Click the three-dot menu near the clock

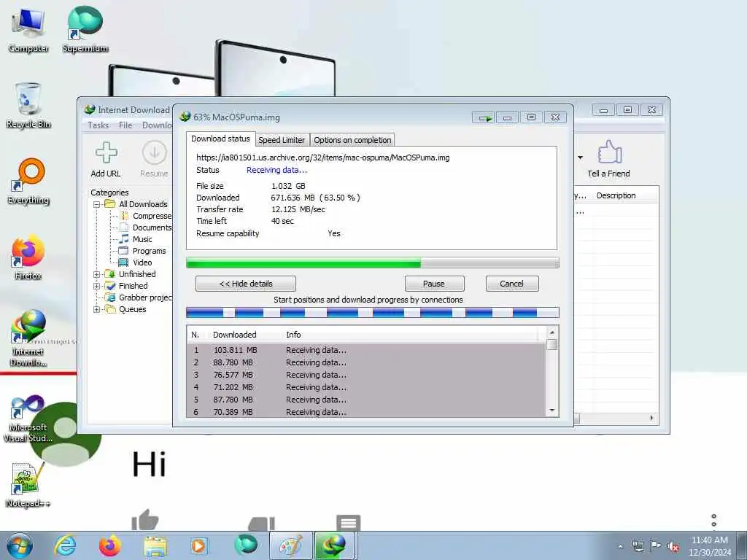coord(713,520)
